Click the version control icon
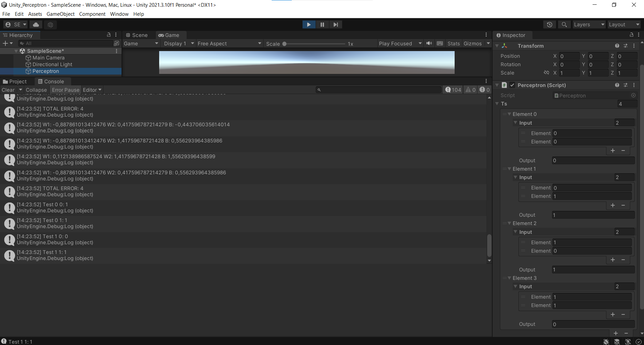The image size is (644, 345). [50, 25]
